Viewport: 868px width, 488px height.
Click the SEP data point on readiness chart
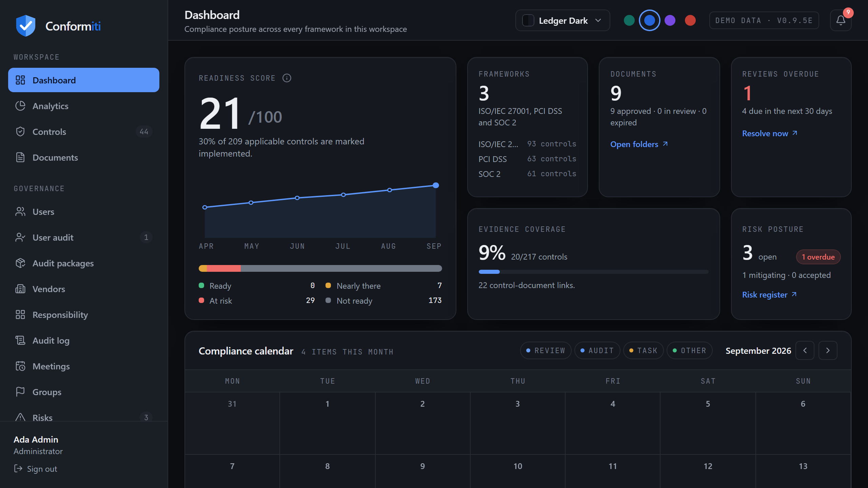pyautogui.click(x=436, y=185)
